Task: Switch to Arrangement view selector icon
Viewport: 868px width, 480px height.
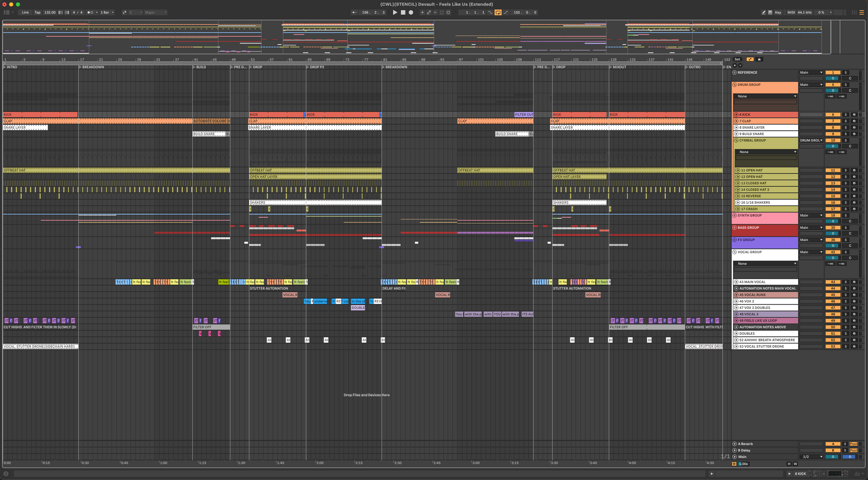Action: [862, 13]
